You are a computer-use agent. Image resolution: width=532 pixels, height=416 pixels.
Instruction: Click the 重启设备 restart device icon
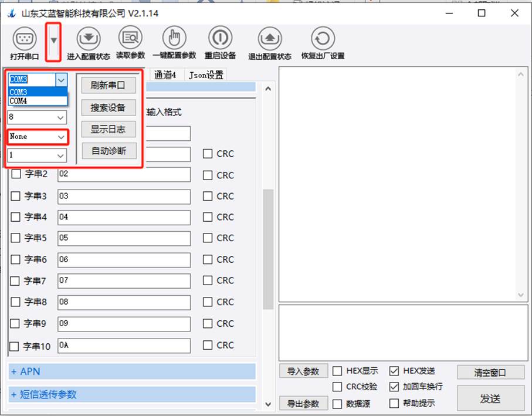pyautogui.click(x=220, y=39)
